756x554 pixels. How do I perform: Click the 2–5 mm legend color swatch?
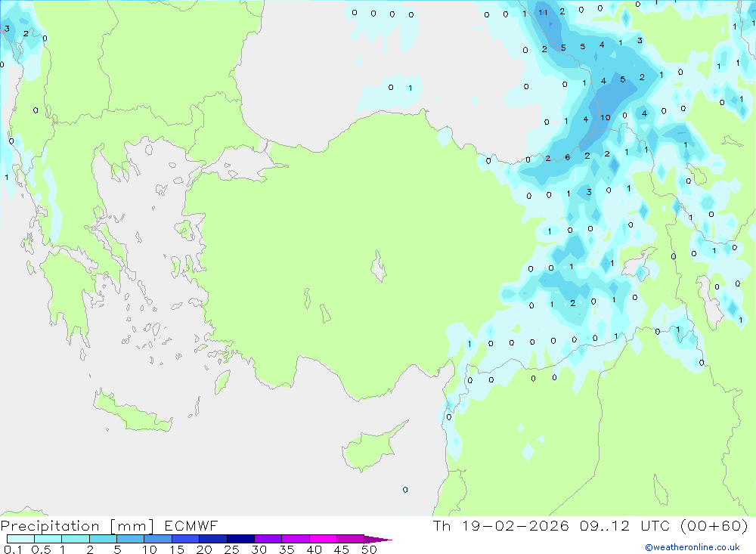coord(103,539)
